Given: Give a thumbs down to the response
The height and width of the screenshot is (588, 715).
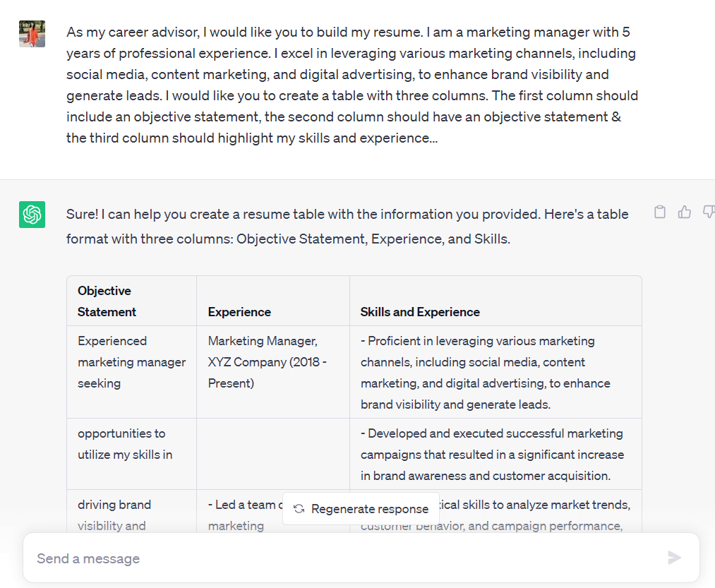Looking at the screenshot, I should click(708, 212).
